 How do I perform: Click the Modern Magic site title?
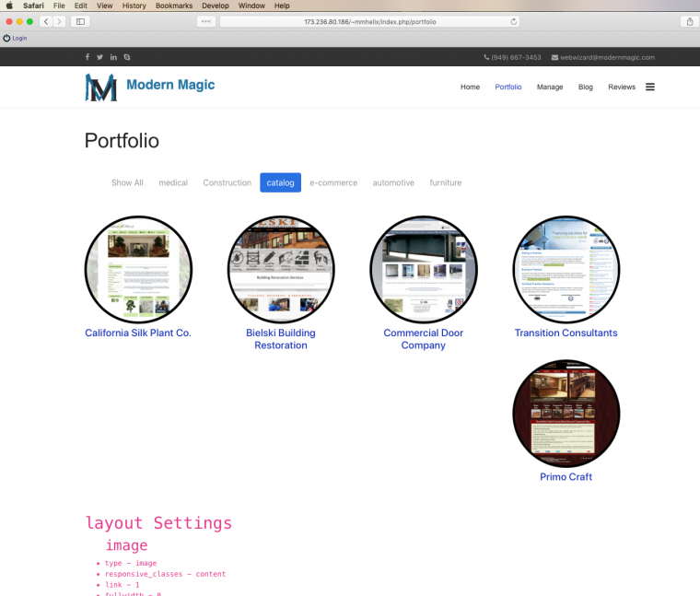click(x=170, y=85)
